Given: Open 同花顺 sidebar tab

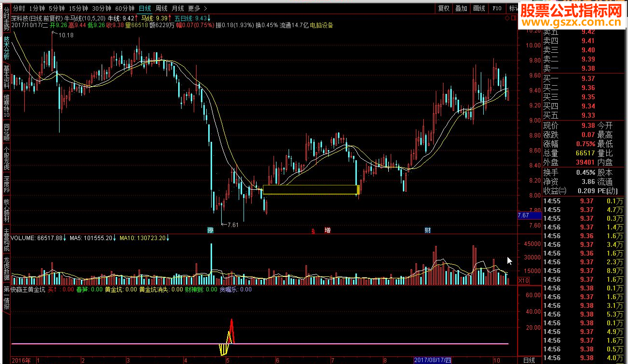Looking at the screenshot, I should point(6,132).
